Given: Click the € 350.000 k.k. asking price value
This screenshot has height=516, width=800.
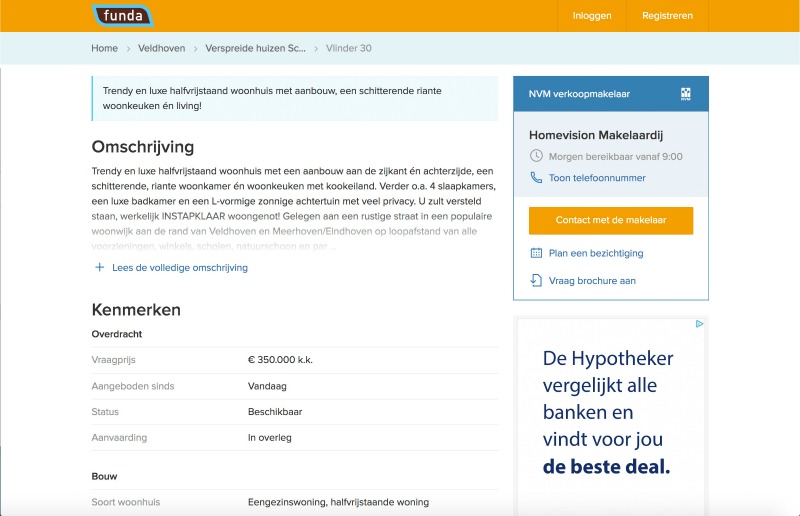Looking at the screenshot, I should pyautogui.click(x=280, y=360).
